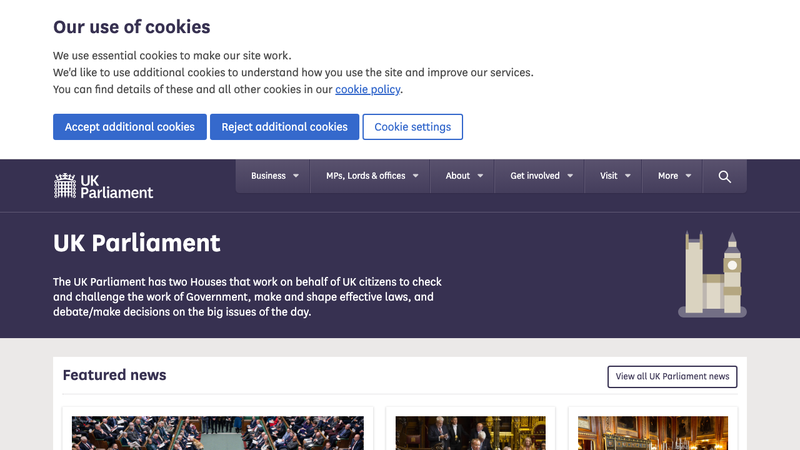Expand the MPs, Lords & offices menu
Screen dimensions: 800x450
pyautogui.click(x=372, y=176)
